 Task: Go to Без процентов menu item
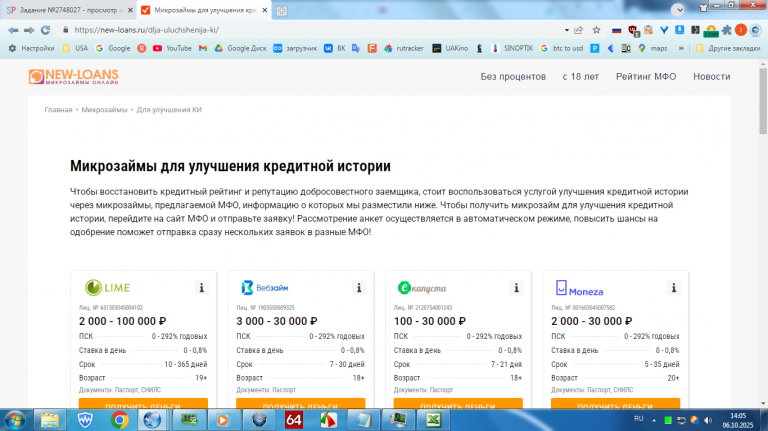click(513, 76)
